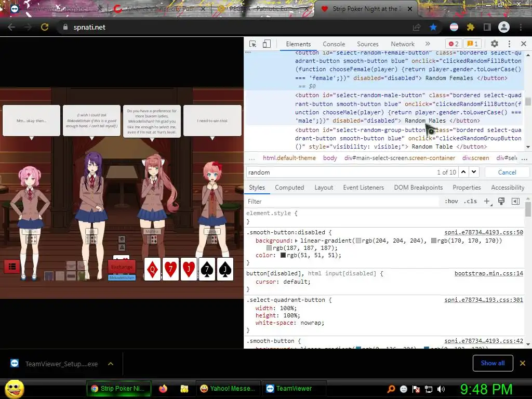
Task: Focus the styles Filter field
Action: (343, 202)
